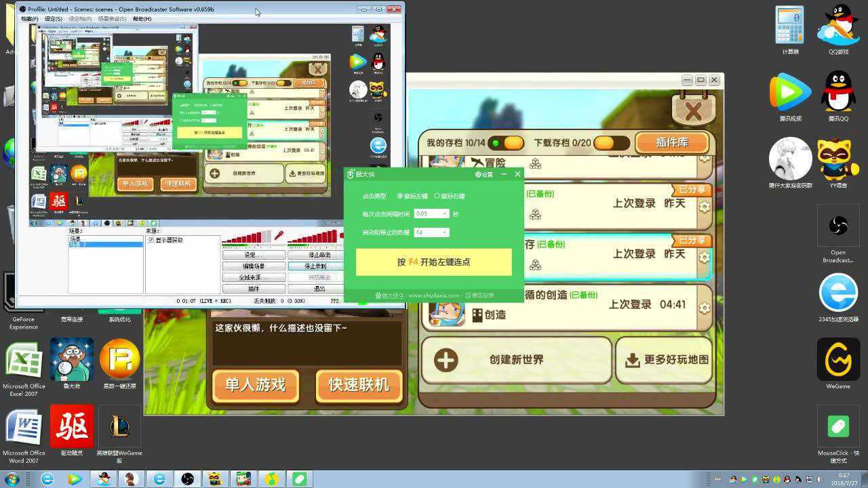Start 单人游戏 single player mode
Image resolution: width=868 pixels, height=488 pixels.
[x=256, y=385]
